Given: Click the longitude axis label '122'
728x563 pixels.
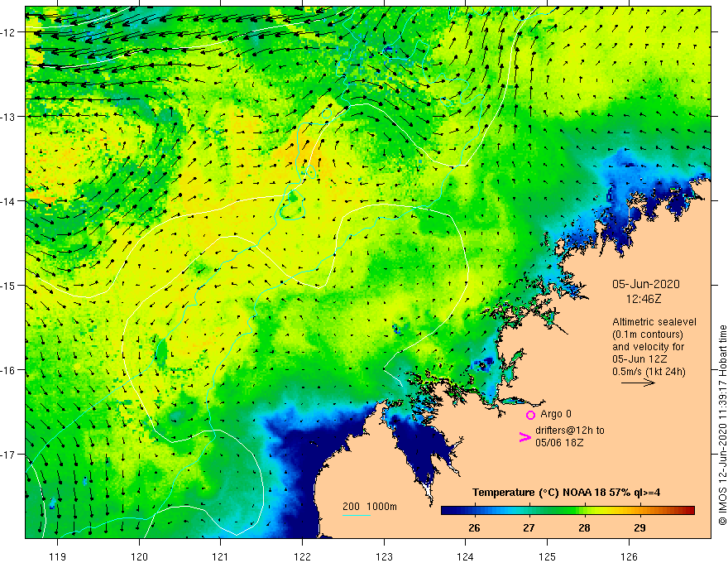Looking at the screenshot, I should point(302,556).
